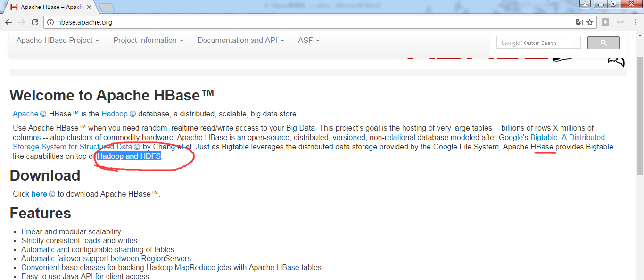Click 'Linear and modular scalability' item
This screenshot has width=644, height=280.
[x=72, y=231]
